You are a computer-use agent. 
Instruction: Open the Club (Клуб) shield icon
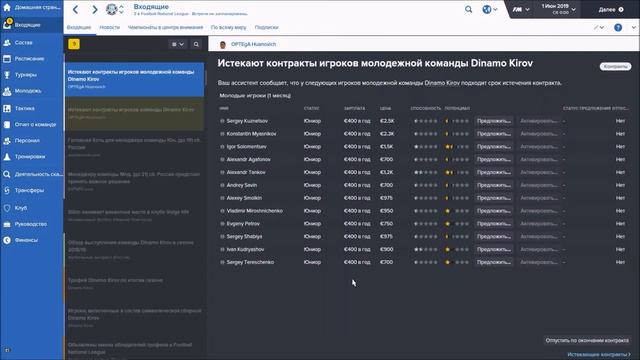tap(7, 208)
